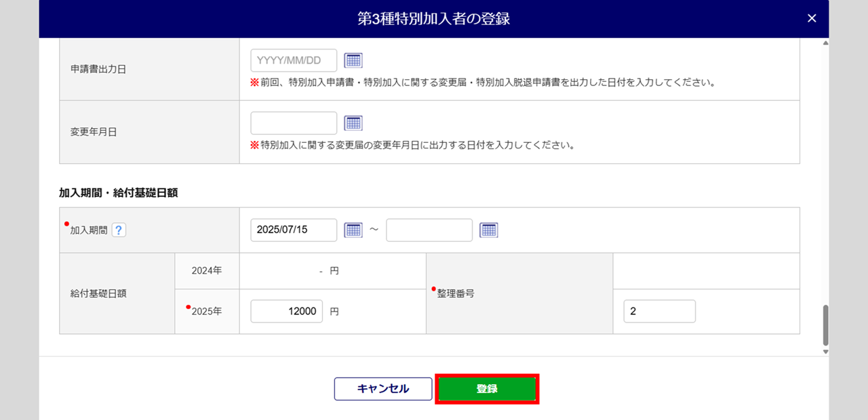Click the 第3種特別加入者の登録 title text
The height and width of the screenshot is (420, 868).
(x=433, y=18)
